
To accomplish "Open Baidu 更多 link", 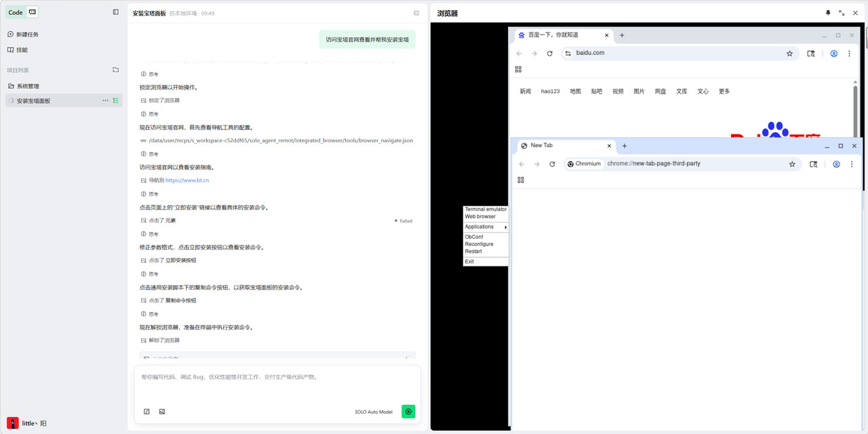I will tap(724, 92).
